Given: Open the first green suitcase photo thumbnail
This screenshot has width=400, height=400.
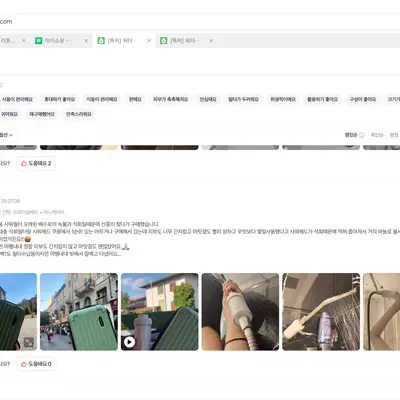Looking at the screenshot, I should [x=18, y=312].
